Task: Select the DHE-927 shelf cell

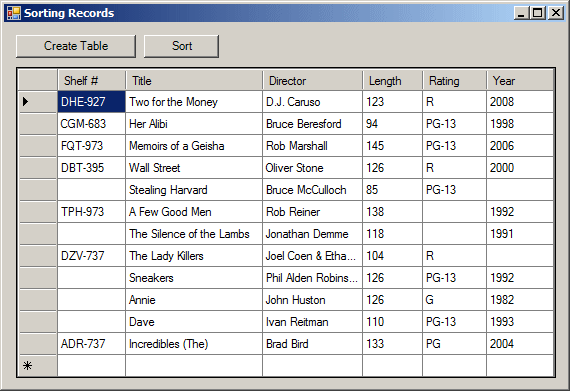Action: [92, 101]
